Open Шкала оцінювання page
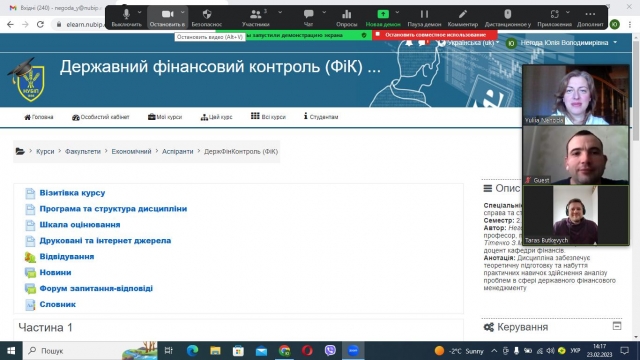 click(x=80, y=224)
